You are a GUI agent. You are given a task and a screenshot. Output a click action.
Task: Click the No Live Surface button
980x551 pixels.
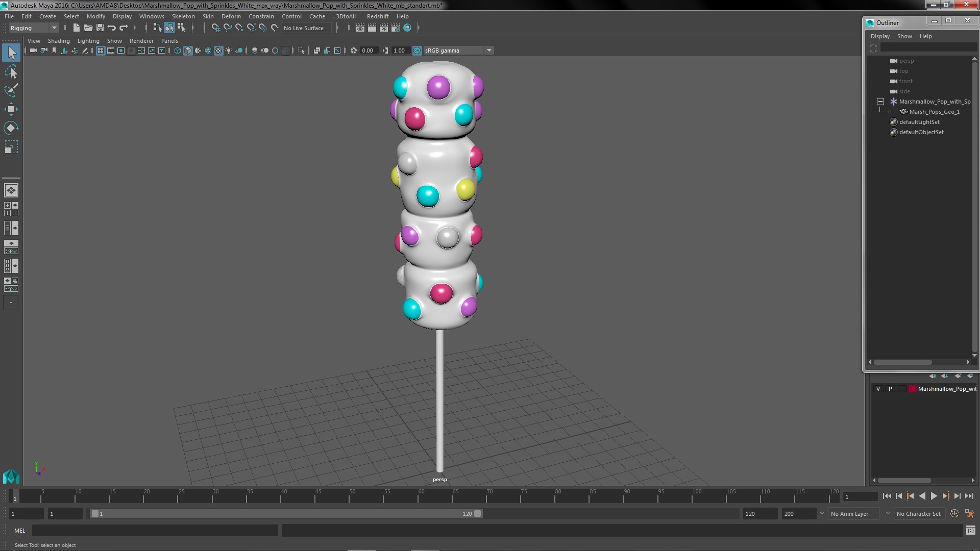(304, 28)
